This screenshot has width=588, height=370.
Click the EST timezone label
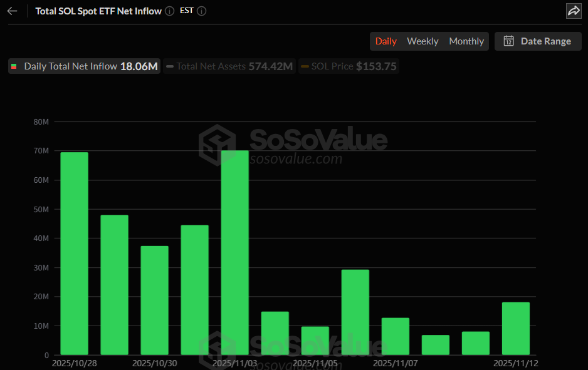186,11
